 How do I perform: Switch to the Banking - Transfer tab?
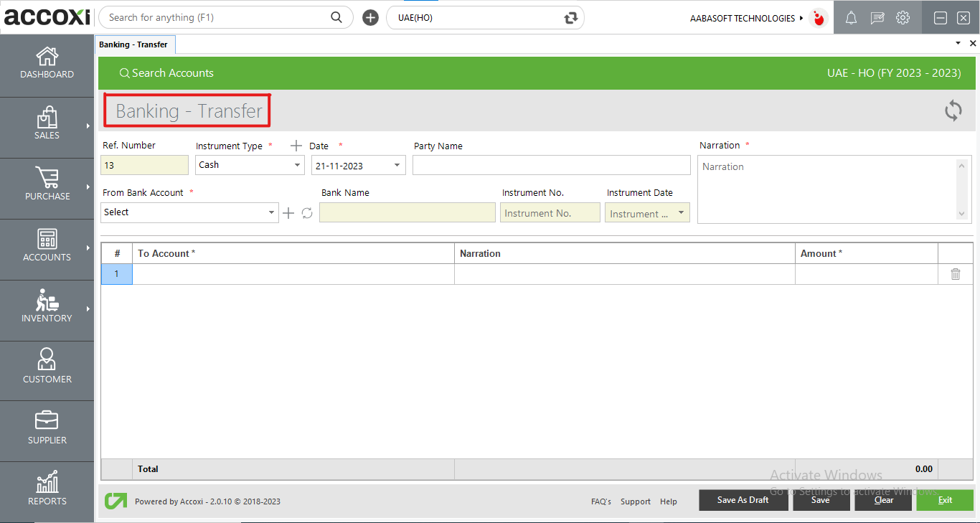(135, 44)
